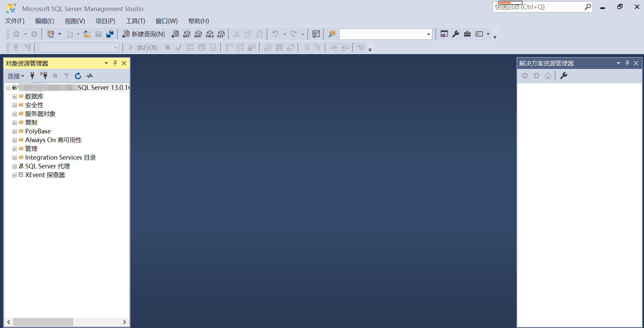Open New Project icon dropdown arrow
Screen dimensions: 644x328
pos(60,34)
